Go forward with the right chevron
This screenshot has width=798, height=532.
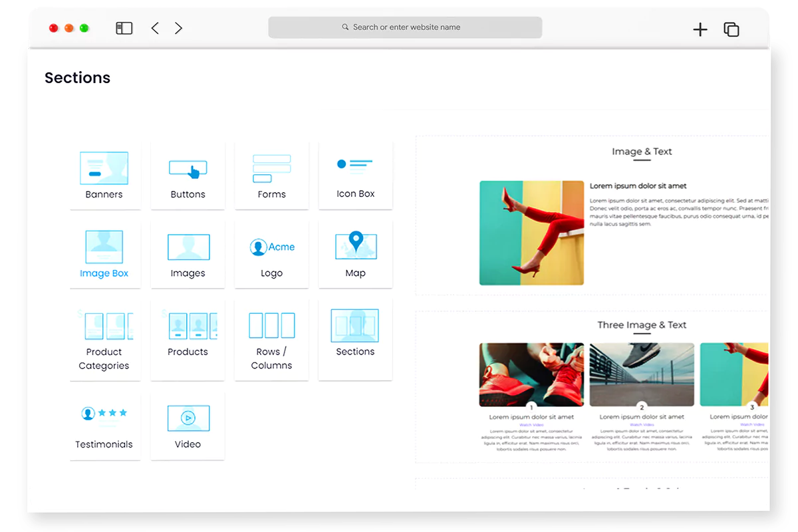(x=178, y=28)
